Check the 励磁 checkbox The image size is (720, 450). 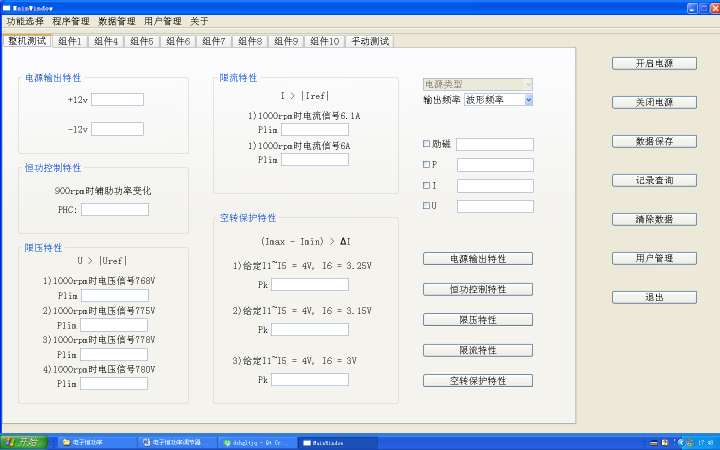click(427, 144)
